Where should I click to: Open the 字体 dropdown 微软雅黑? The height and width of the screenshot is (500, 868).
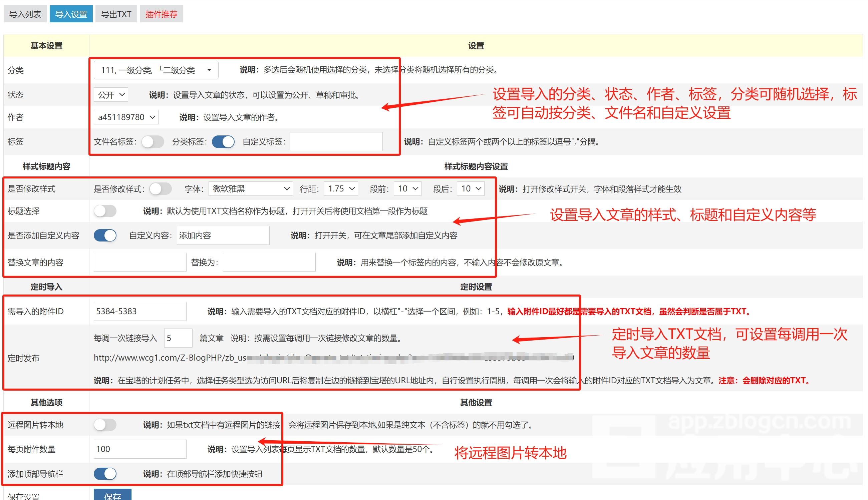point(250,188)
